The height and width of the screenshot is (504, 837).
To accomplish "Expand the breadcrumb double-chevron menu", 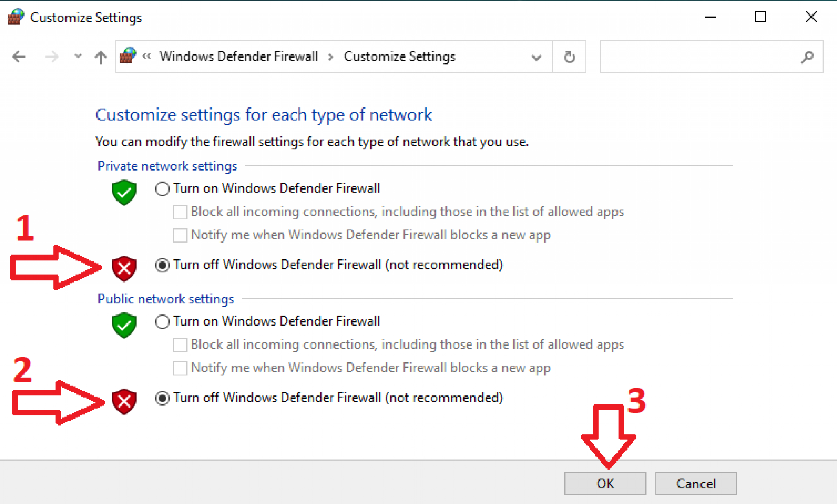I will (146, 56).
